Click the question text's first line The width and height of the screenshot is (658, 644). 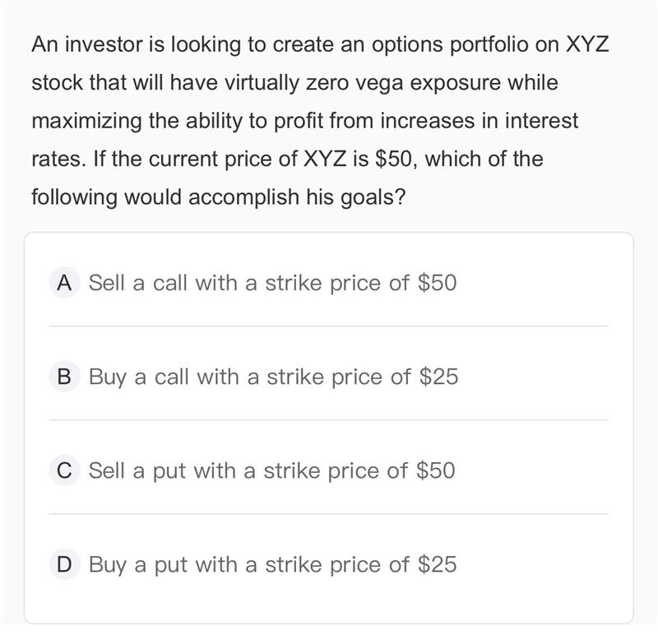[x=320, y=44]
